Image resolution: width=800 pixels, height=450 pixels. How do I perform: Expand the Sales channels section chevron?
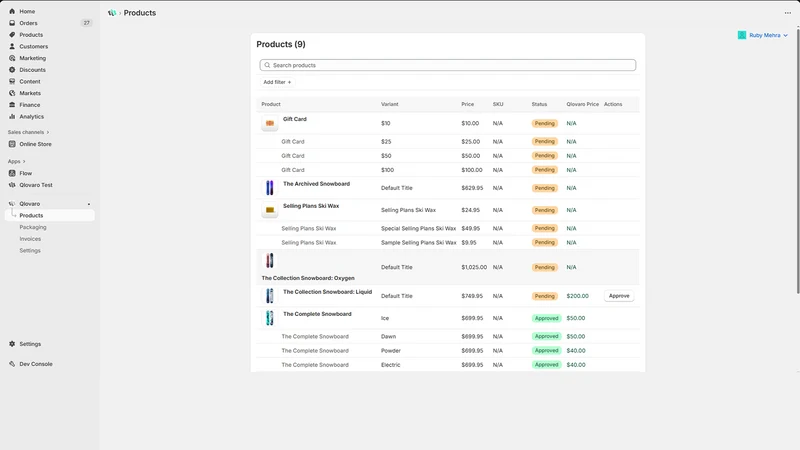48,132
